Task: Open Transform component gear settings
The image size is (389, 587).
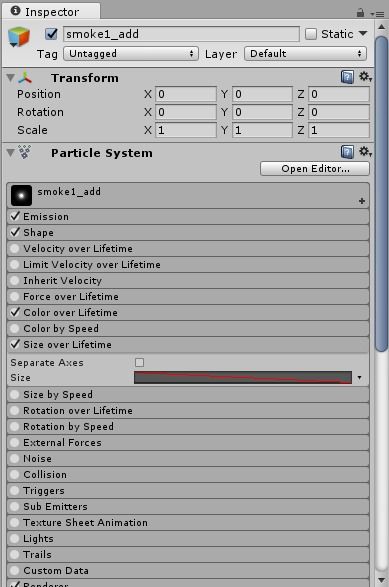Action: click(x=365, y=77)
